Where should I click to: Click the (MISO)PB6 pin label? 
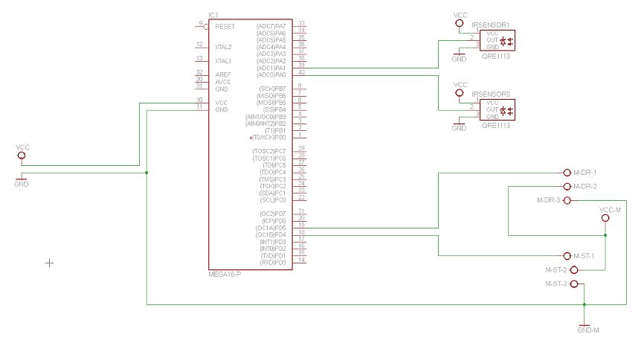point(271,96)
